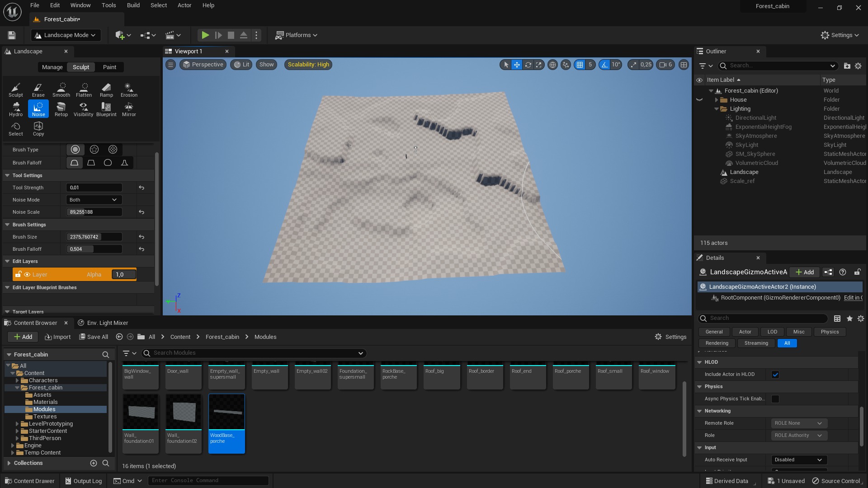868x488 pixels.
Task: Pick the Retop landscape tool
Action: pyautogui.click(x=61, y=109)
